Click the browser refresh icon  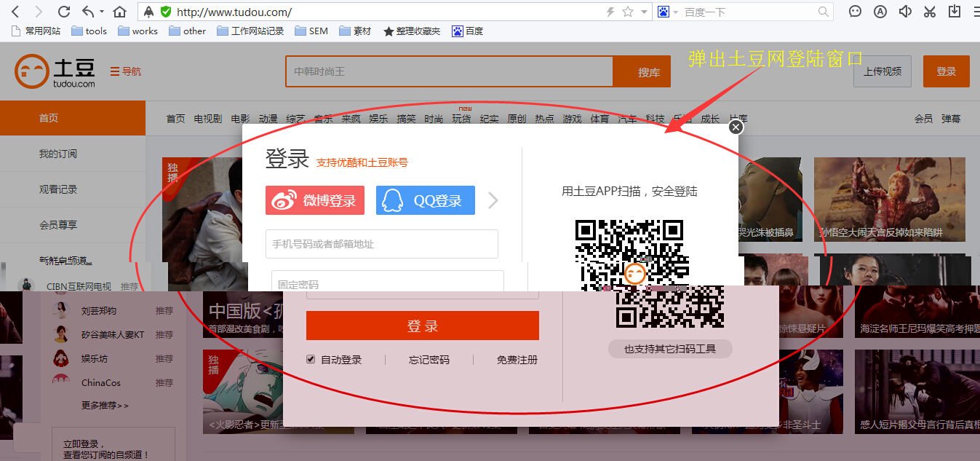(x=65, y=12)
